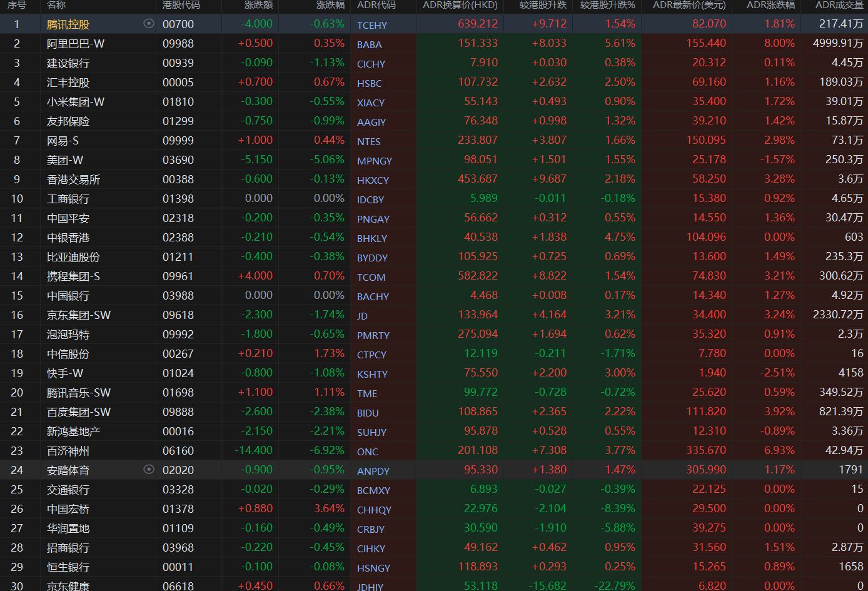868x591 pixels.
Task: Click stock code 09618 for 京东集团-SW
Action: click(x=178, y=315)
